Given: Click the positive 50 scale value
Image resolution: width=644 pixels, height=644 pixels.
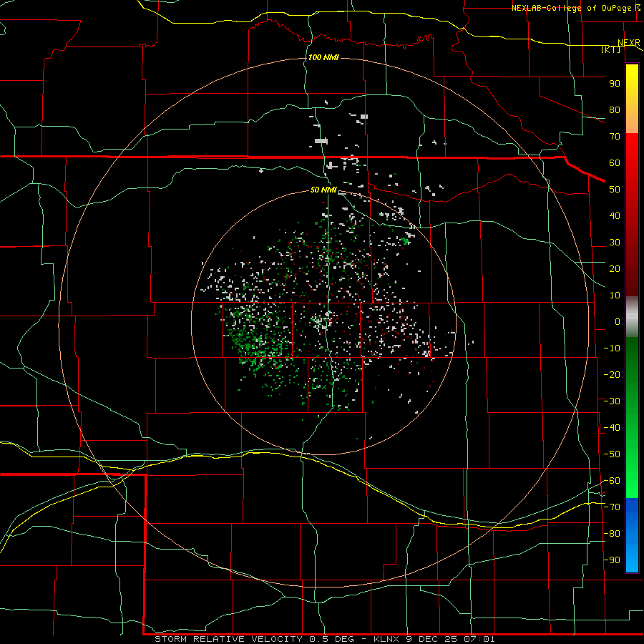Looking at the screenshot, I should 615,190.
